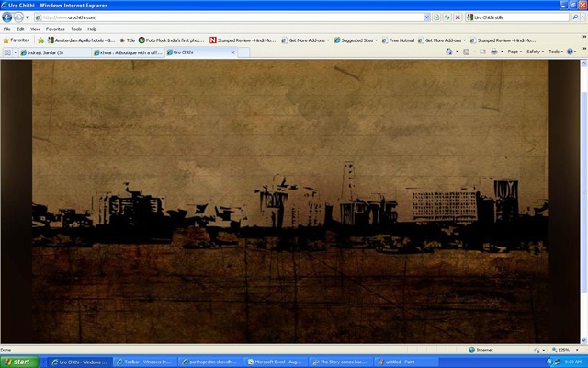
Task: Open the Free Hotmail favorites link
Action: [x=398, y=40]
